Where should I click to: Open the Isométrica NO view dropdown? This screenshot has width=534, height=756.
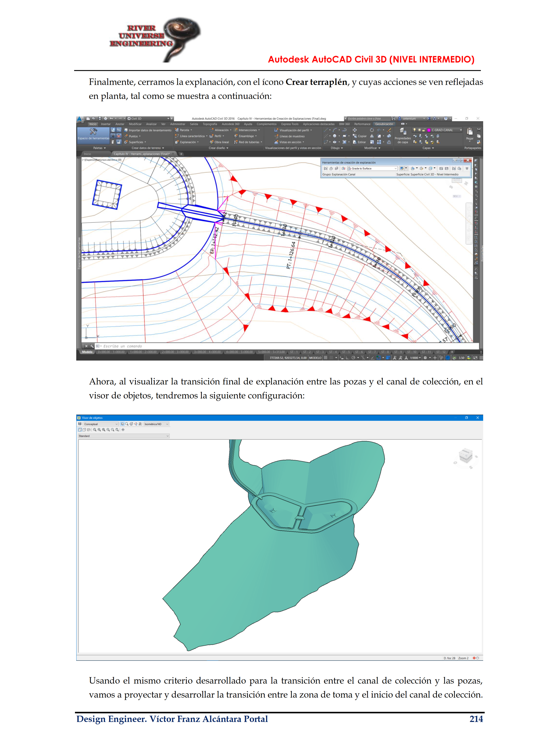tap(167, 424)
